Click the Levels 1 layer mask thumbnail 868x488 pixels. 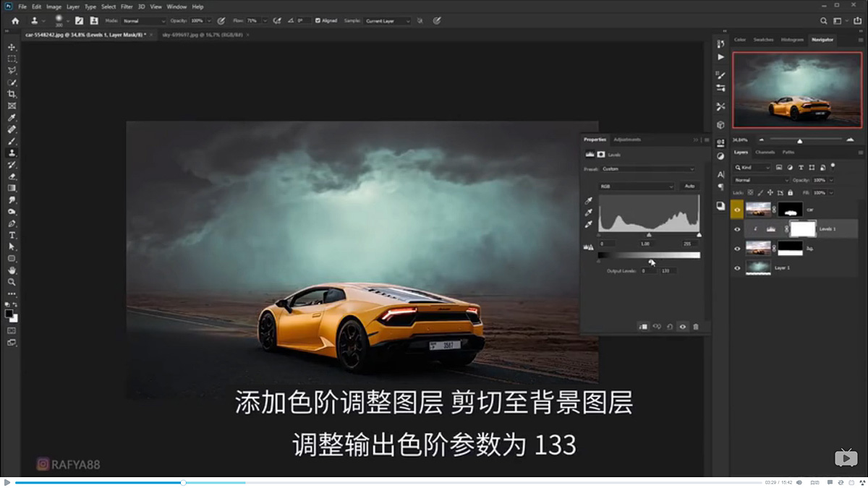click(803, 228)
